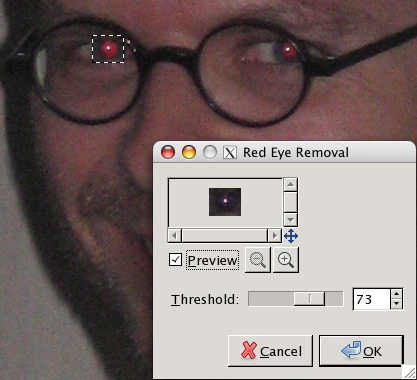
Task: Click the red close button of the dialog
Action: pyautogui.click(x=168, y=152)
